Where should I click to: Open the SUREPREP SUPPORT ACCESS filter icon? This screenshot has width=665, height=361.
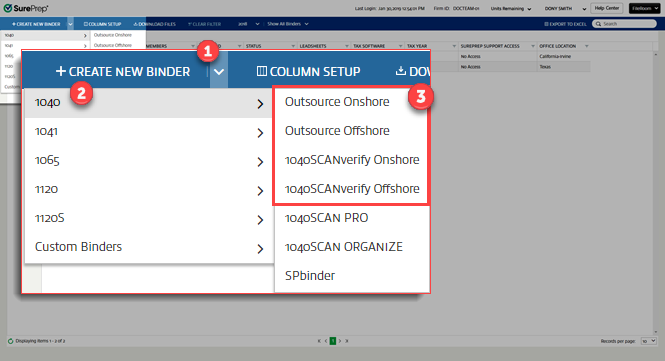(533, 46)
